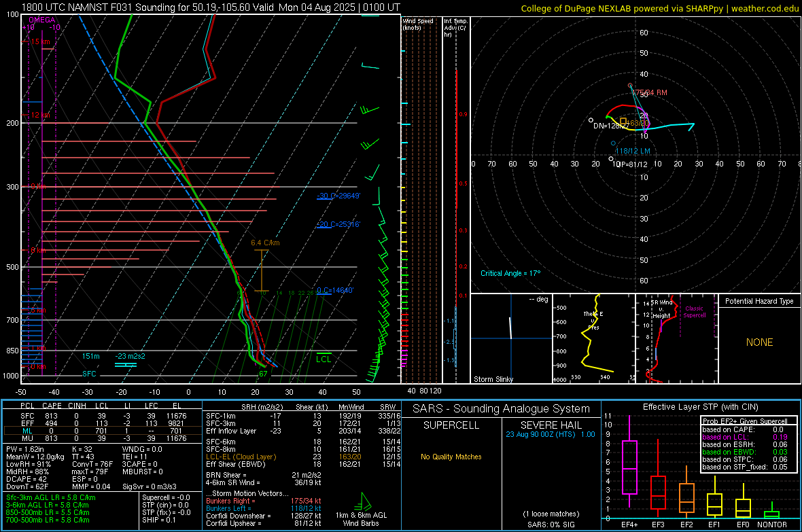
Task: Click the Corfidi Downshear vector line
Action: pyautogui.click(x=264, y=516)
